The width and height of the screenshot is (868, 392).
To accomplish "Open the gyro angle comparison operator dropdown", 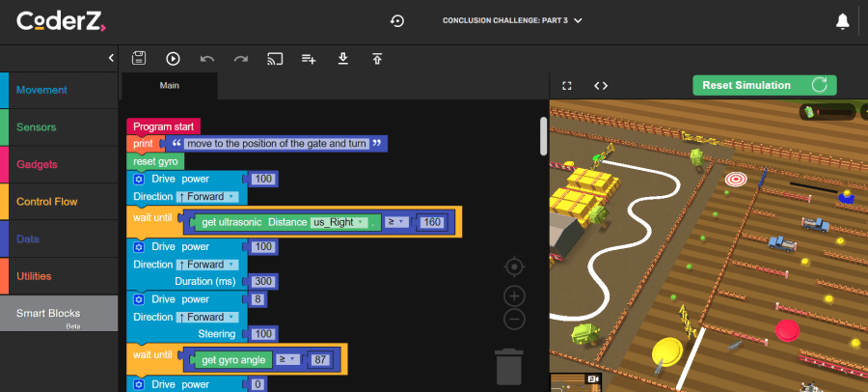I will pos(287,360).
